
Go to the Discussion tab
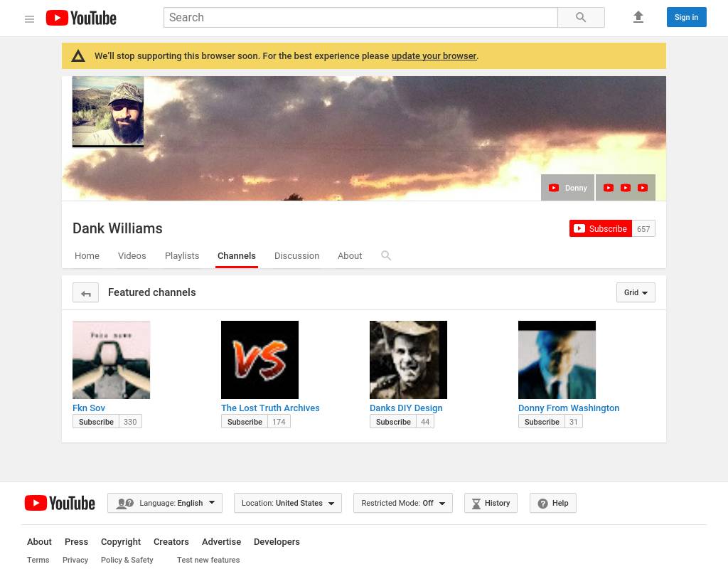pos(296,256)
